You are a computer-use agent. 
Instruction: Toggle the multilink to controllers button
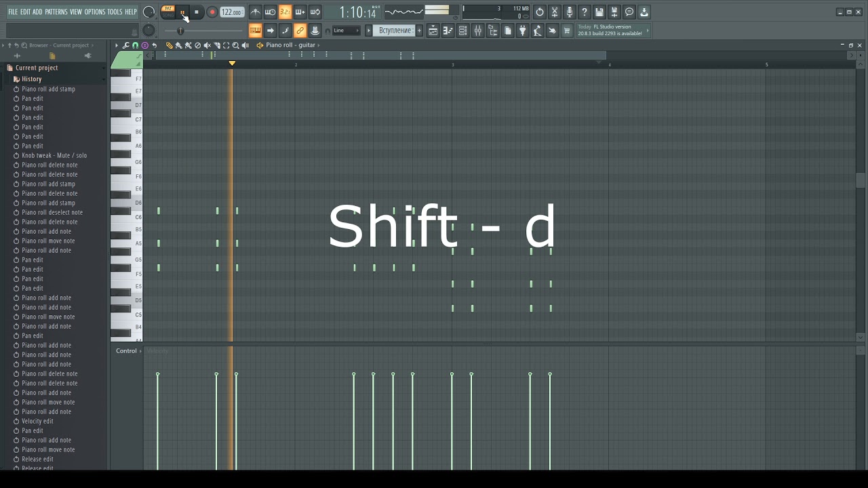tap(315, 30)
